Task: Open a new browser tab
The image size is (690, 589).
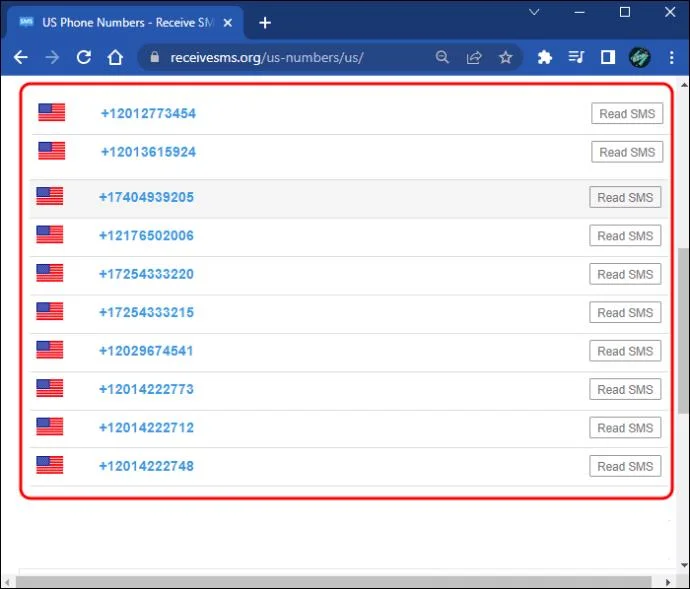Action: (265, 22)
